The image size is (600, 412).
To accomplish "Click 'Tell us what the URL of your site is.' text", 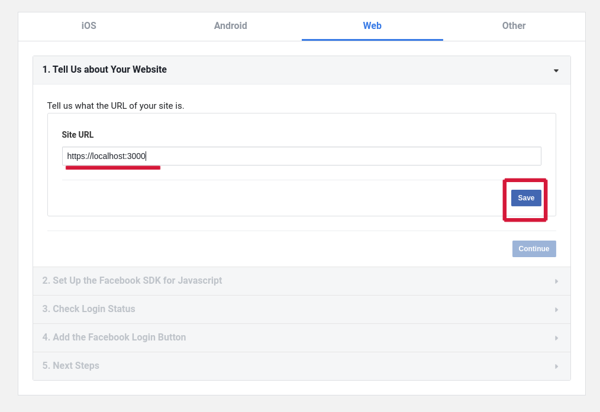I will pos(116,106).
